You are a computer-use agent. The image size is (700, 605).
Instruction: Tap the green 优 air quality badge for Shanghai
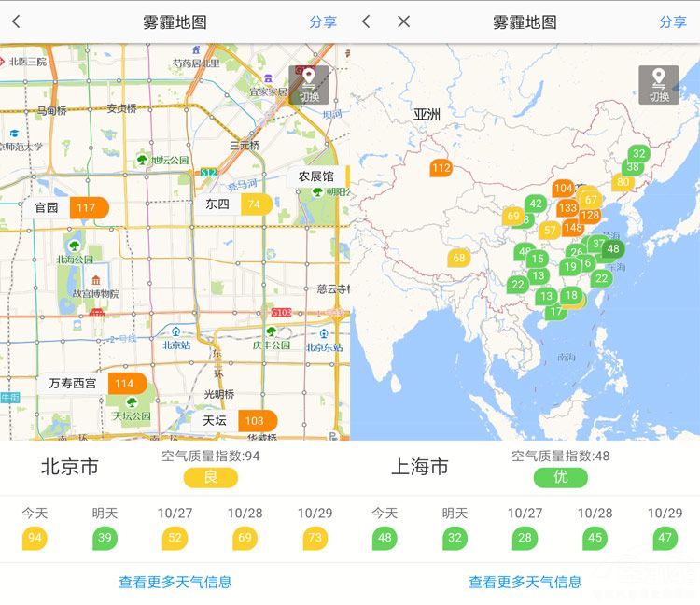point(560,477)
